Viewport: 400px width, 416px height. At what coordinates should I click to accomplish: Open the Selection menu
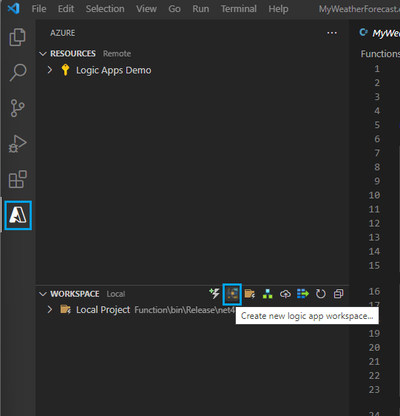(x=105, y=9)
